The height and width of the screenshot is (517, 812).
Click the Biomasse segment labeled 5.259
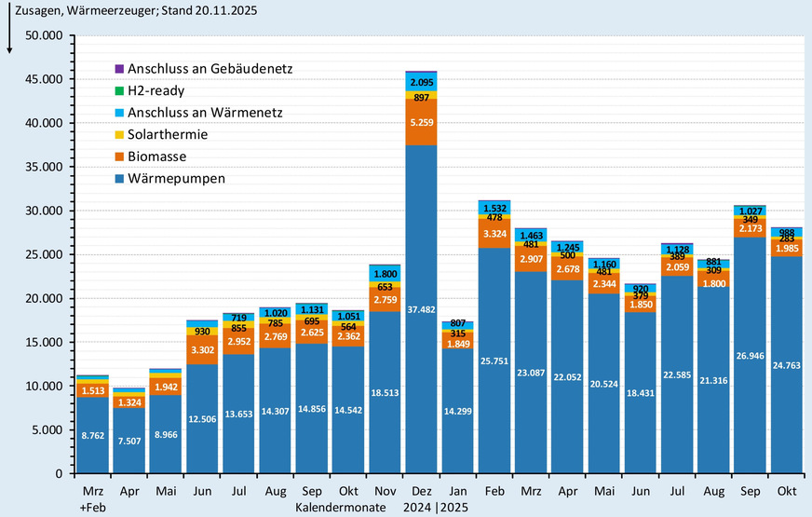pos(421,122)
